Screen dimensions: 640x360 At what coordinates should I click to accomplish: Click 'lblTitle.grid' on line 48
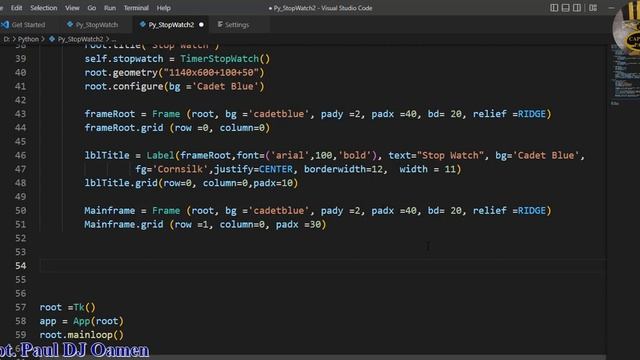pyautogui.click(x=121, y=183)
